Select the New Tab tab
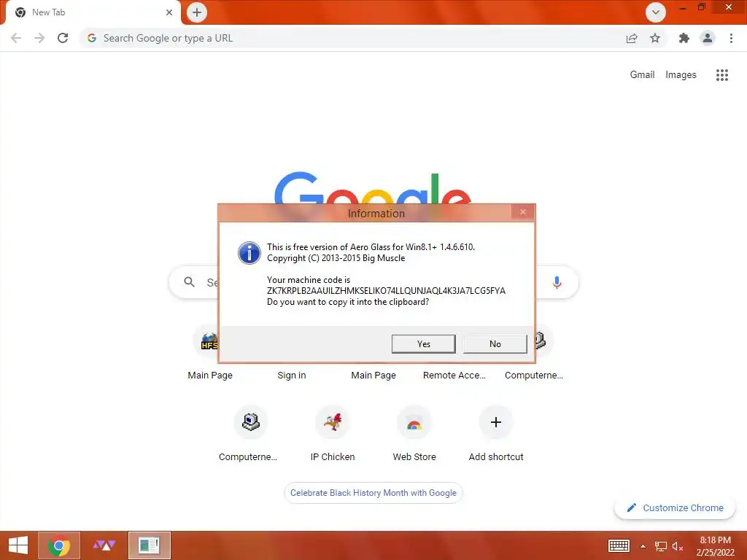747x560 pixels. click(93, 12)
